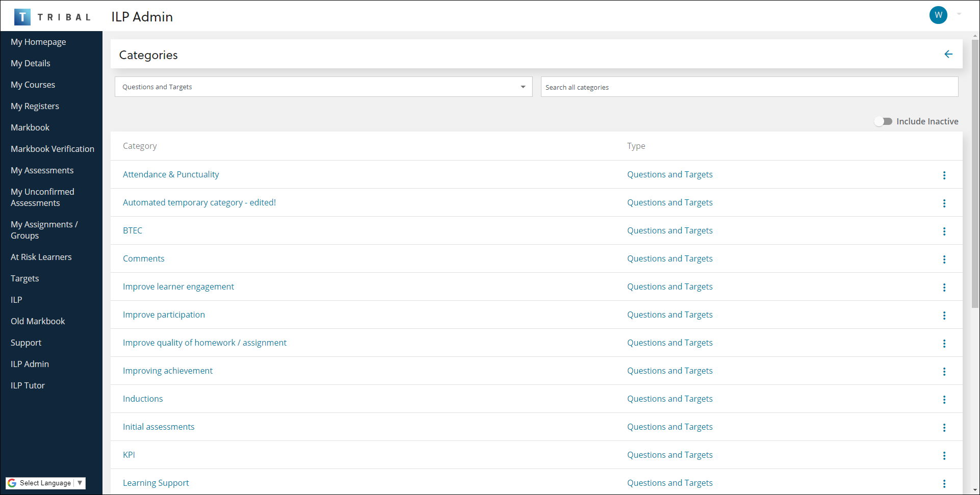Open options for Improve learner engagement row
The height and width of the screenshot is (495, 980).
click(944, 288)
